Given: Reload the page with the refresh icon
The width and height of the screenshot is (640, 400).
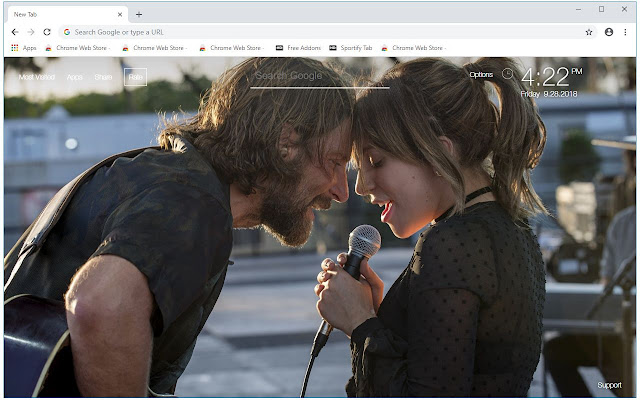Looking at the screenshot, I should [47, 32].
